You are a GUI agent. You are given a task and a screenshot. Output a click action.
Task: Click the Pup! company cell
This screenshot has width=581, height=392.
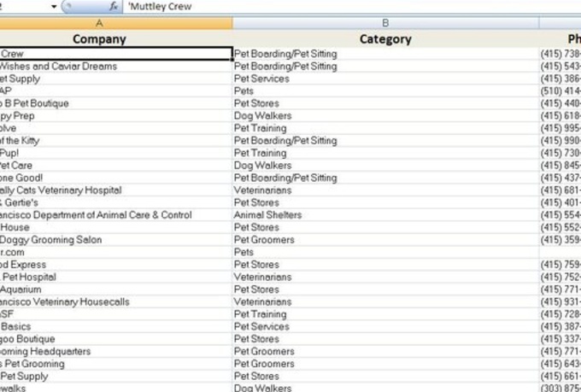(x=116, y=153)
